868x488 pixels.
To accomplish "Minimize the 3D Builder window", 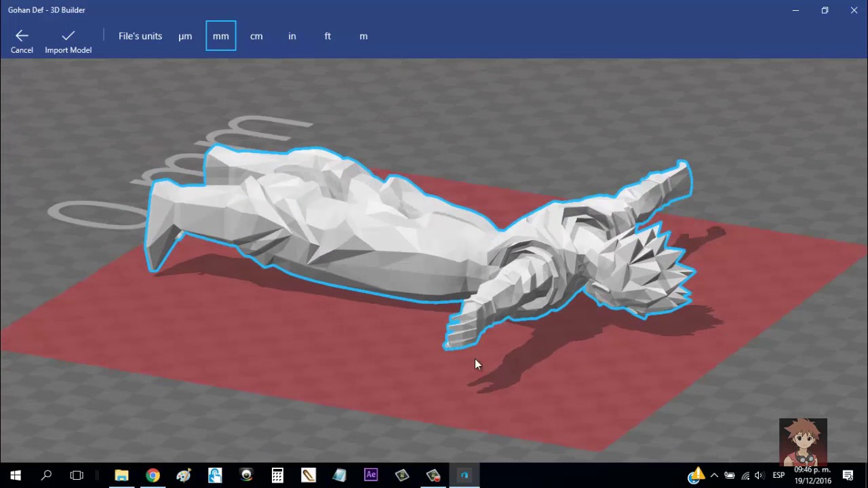I will pyautogui.click(x=795, y=10).
